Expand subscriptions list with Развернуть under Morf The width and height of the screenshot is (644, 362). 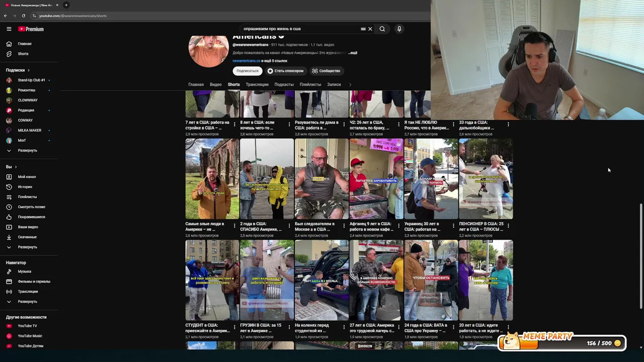click(x=29, y=150)
